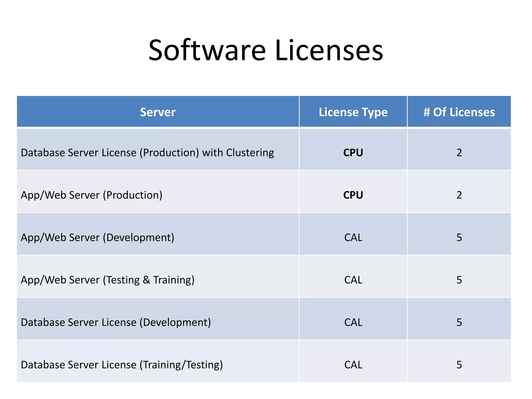Image resolution: width=532 pixels, height=399 pixels.
Task: Click license count 2 for clustering database
Action: (x=459, y=152)
